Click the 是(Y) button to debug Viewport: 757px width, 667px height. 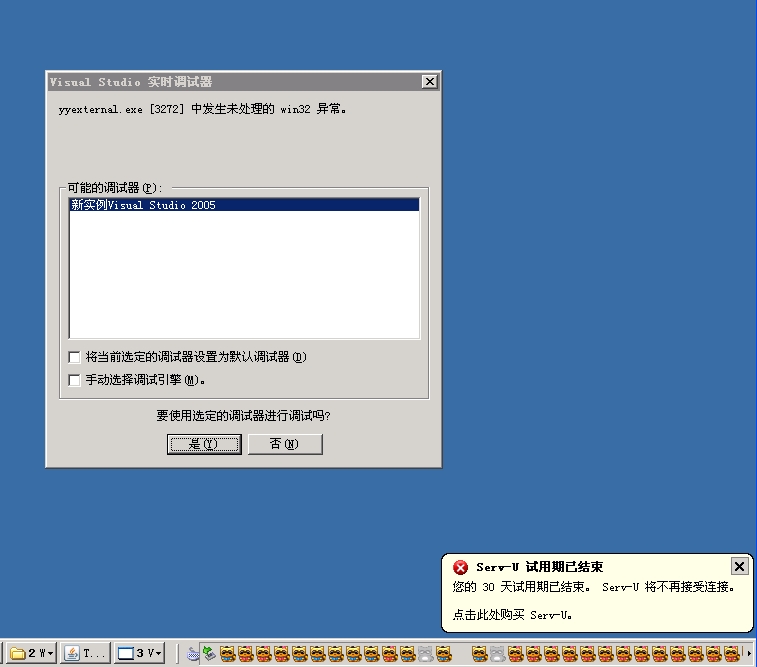204,444
